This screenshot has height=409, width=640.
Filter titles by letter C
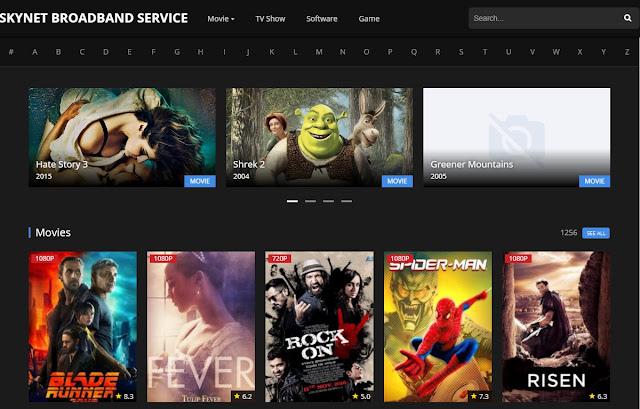[x=82, y=52]
